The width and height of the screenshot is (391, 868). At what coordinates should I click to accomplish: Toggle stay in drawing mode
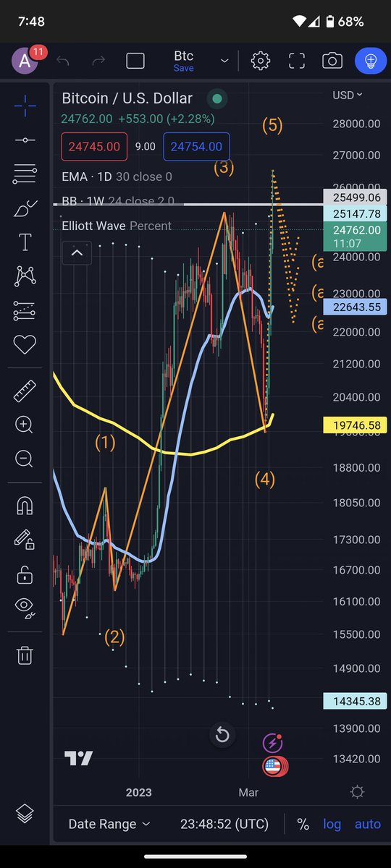click(25, 540)
